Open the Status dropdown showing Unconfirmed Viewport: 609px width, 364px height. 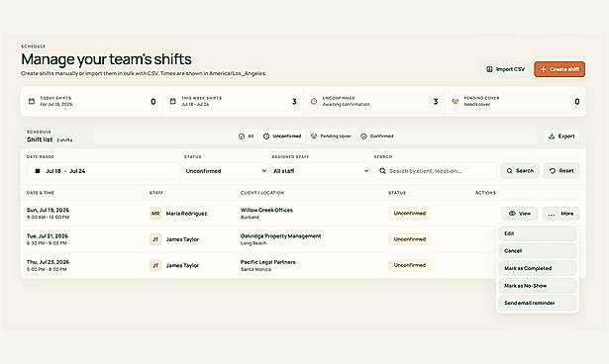(x=226, y=171)
